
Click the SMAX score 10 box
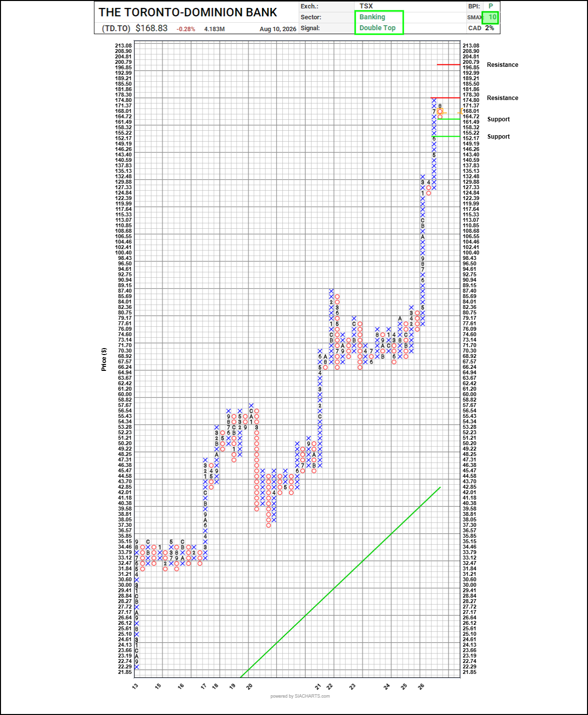pyautogui.click(x=490, y=17)
